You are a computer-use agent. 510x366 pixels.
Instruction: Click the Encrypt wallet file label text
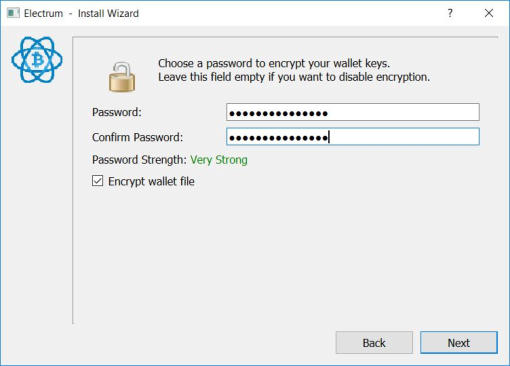pos(151,182)
